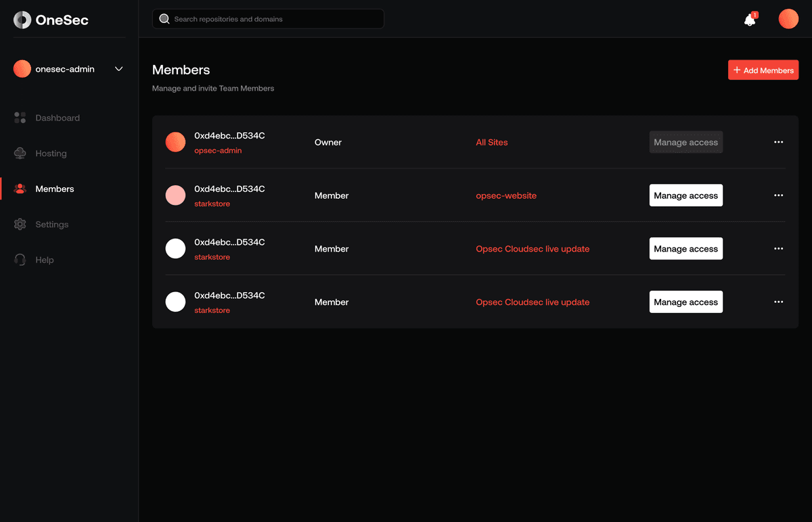Viewport: 812px width, 522px height.
Task: Click the opsec-website site link
Action: point(505,195)
